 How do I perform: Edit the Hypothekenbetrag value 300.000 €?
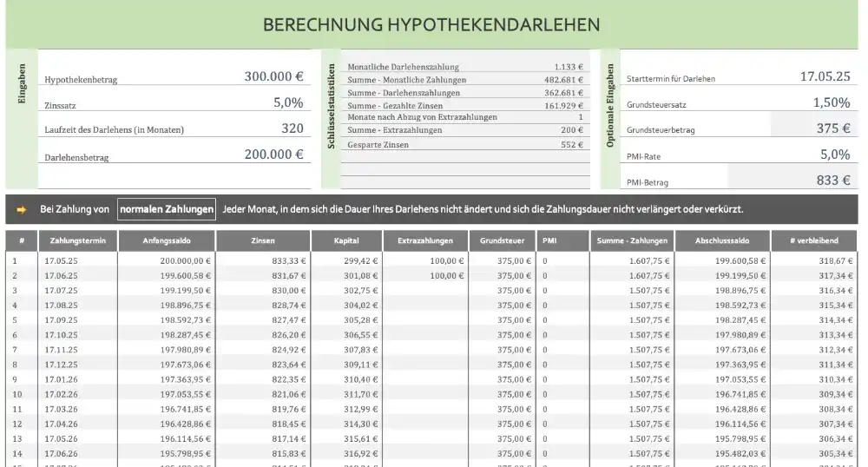[274, 76]
